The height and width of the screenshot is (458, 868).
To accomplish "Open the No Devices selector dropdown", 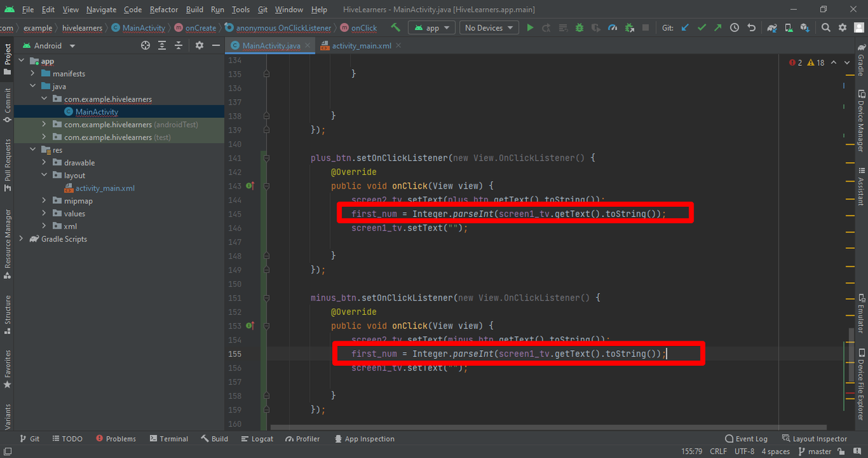I will [x=488, y=28].
